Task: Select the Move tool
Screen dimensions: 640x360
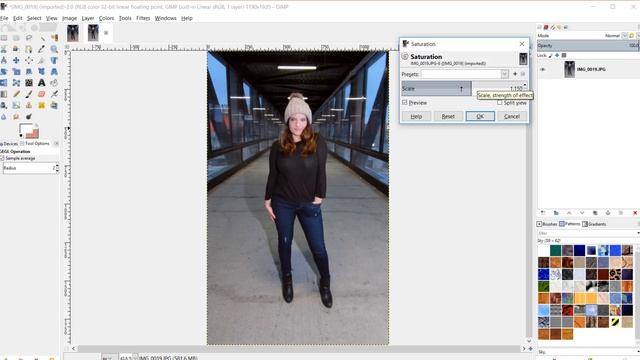Action: point(16,60)
